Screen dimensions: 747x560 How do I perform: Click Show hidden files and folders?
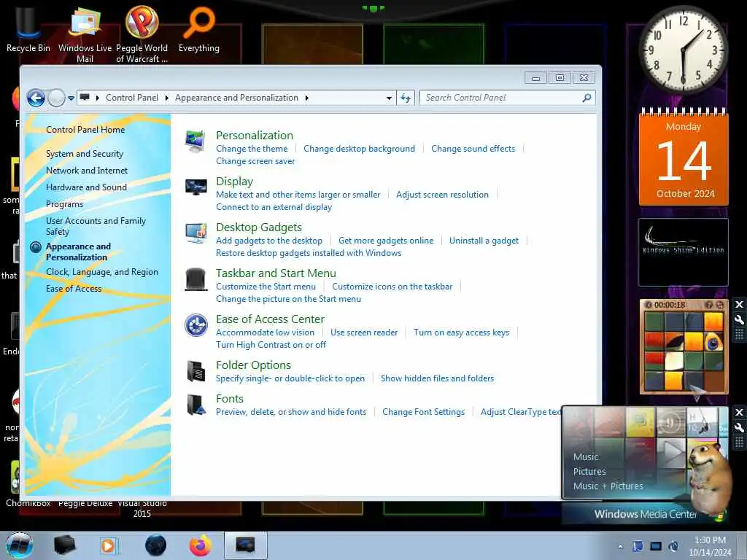(x=437, y=378)
